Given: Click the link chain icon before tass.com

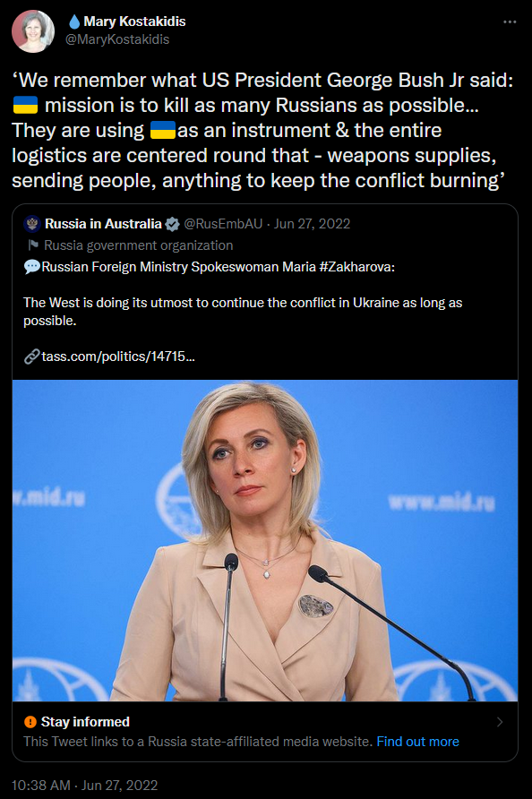Looking at the screenshot, I should 31,357.
